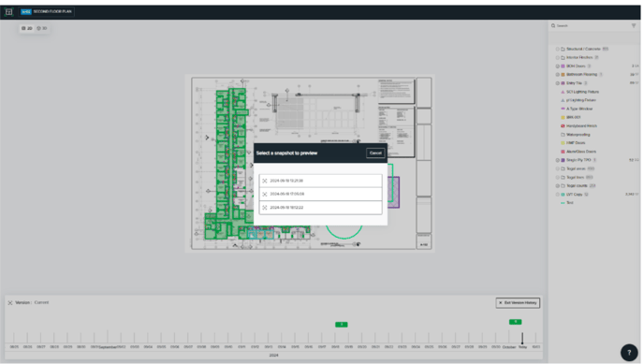This screenshot has width=644, height=364.
Task: Switch to the 2D view tab
Action: (x=27, y=28)
